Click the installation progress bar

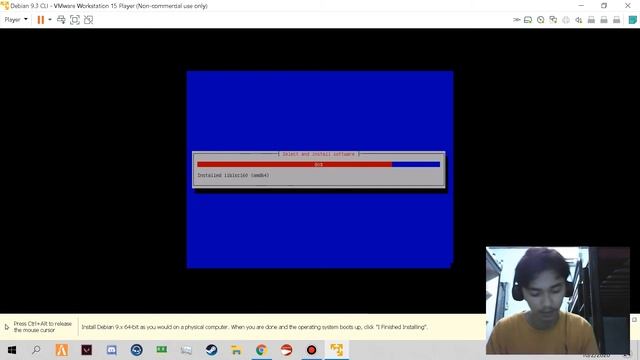pos(318,164)
